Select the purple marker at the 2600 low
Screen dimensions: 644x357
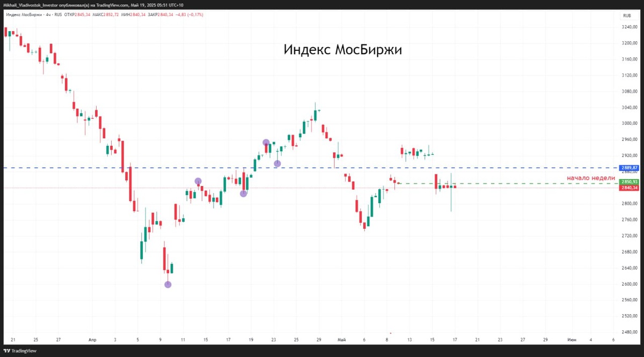[x=168, y=285]
